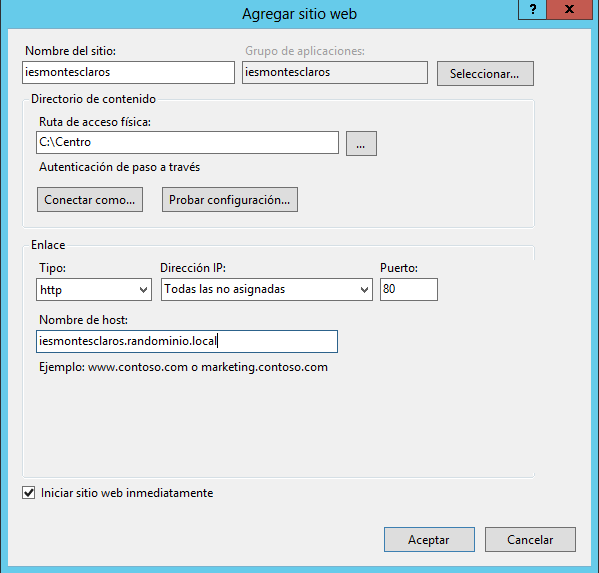Click the Nombre de host input field
This screenshot has width=599, height=573.
point(187,341)
